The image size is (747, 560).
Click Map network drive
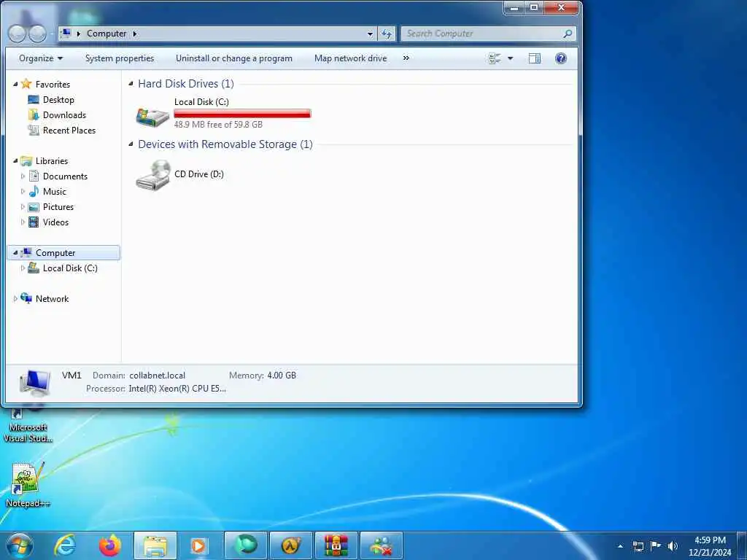[x=351, y=58]
